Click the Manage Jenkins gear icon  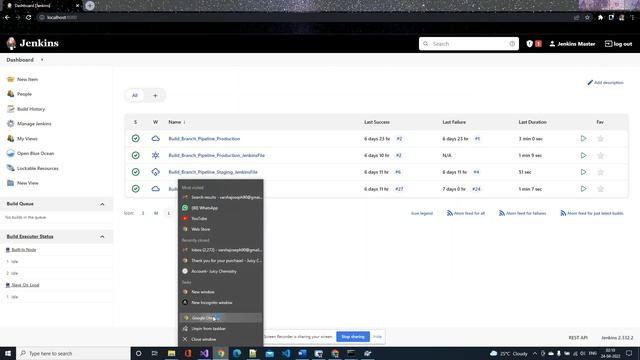point(11,124)
